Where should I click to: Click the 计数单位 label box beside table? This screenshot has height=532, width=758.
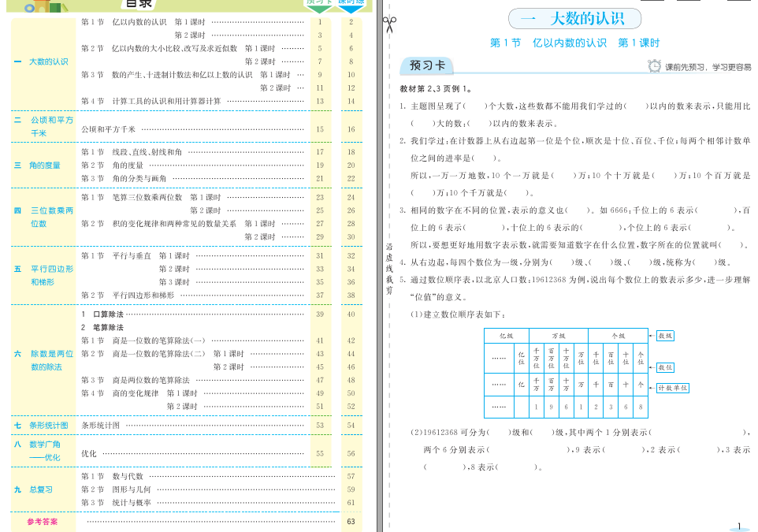[672, 388]
